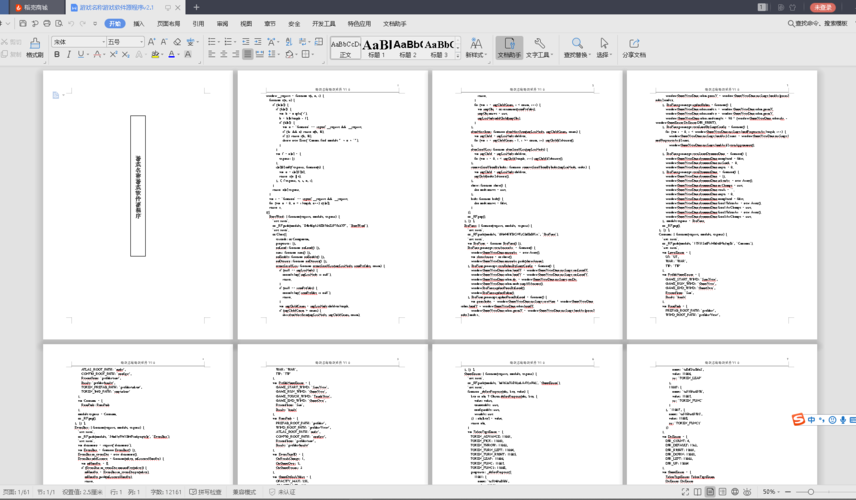Open Print Preview from quick access toolbar

[x=58, y=23]
